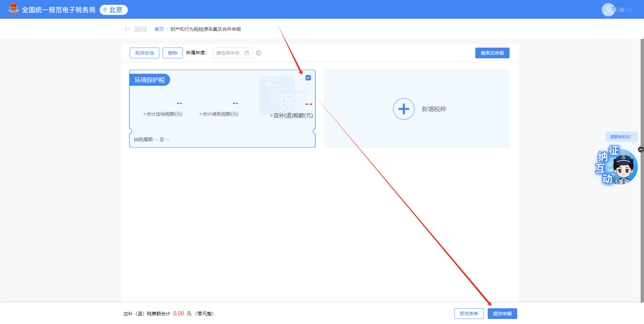Image resolution: width=644 pixels, height=324 pixels.
Task: Click the back arrow beside 返回
Action: coord(127,29)
